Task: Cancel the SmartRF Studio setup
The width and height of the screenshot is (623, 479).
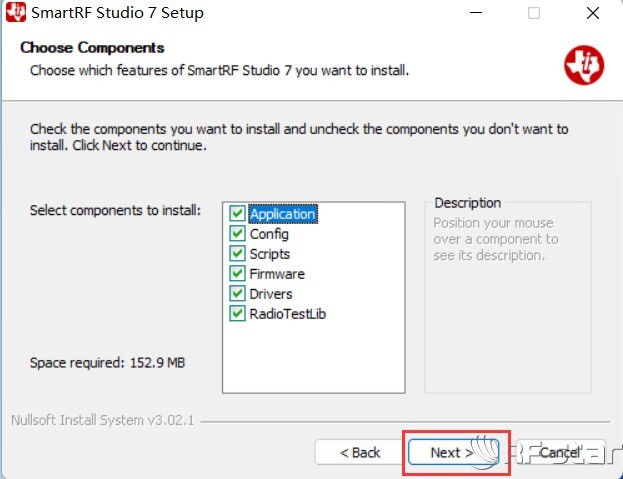Action: click(x=560, y=452)
